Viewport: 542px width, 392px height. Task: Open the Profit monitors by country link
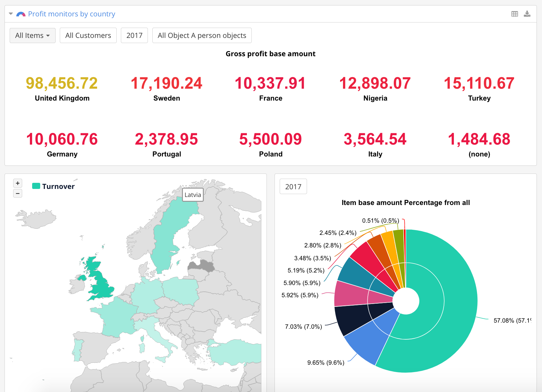click(x=71, y=14)
